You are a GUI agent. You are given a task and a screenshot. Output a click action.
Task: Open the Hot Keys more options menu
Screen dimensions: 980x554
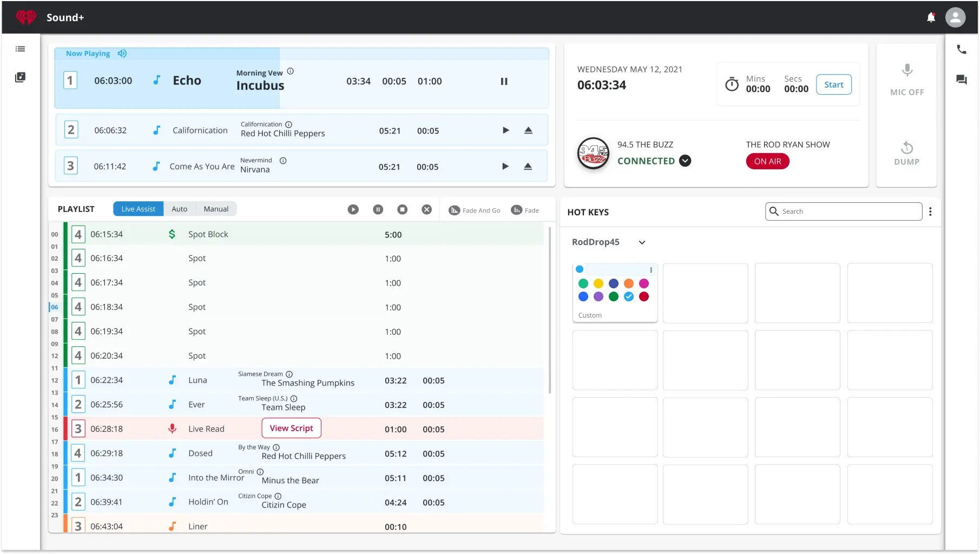930,212
